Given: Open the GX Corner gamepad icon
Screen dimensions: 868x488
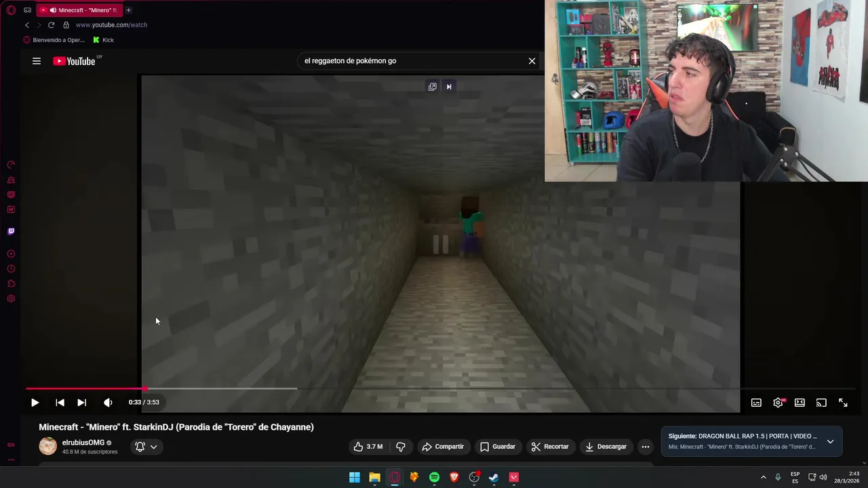Looking at the screenshot, I should [x=27, y=10].
